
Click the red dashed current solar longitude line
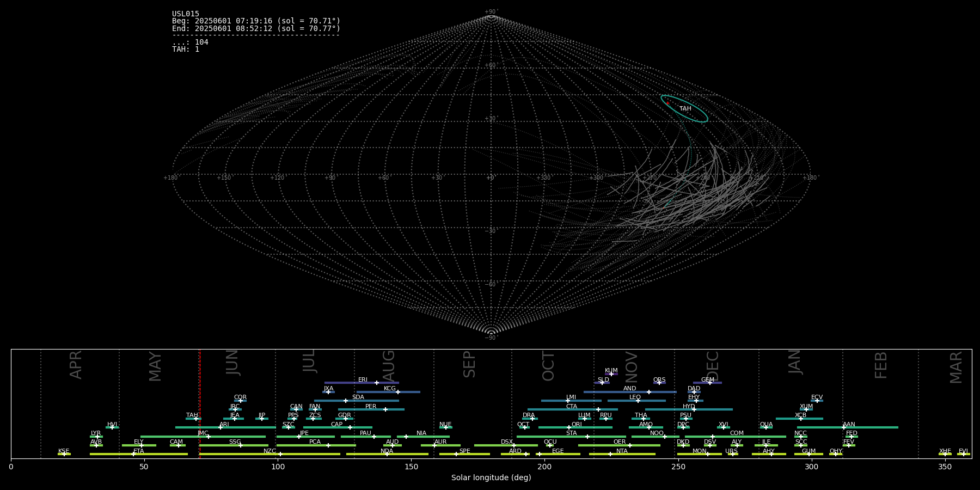[200, 403]
